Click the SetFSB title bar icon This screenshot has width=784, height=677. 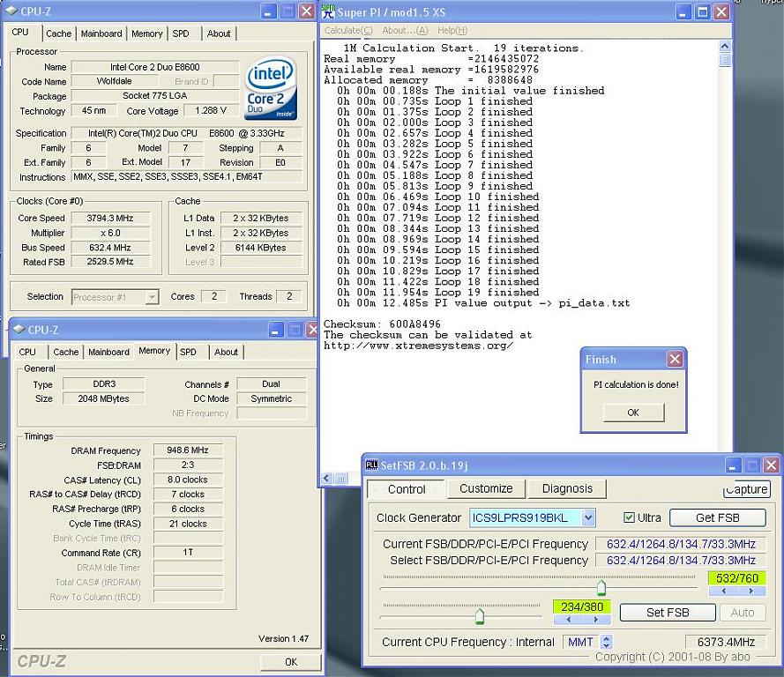(x=371, y=465)
